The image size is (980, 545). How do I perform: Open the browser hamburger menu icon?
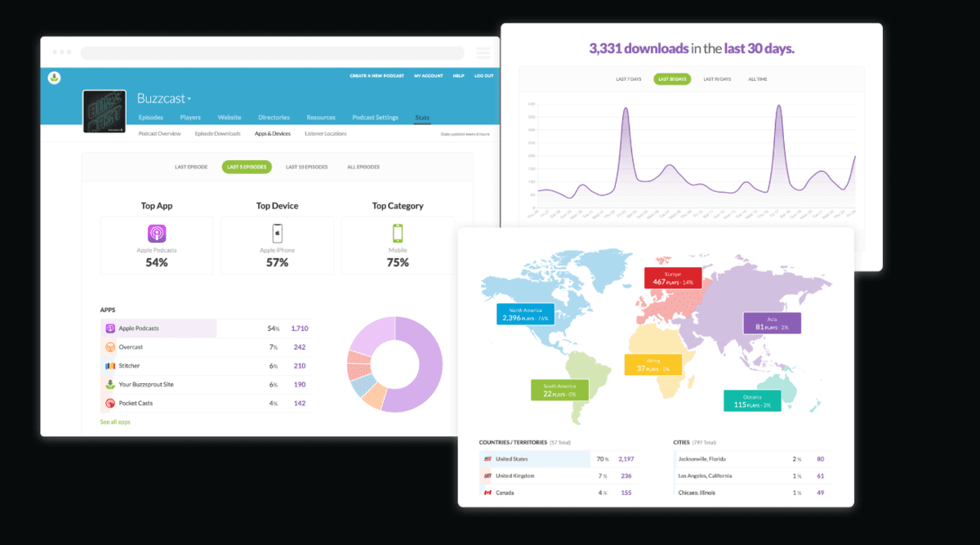click(483, 52)
